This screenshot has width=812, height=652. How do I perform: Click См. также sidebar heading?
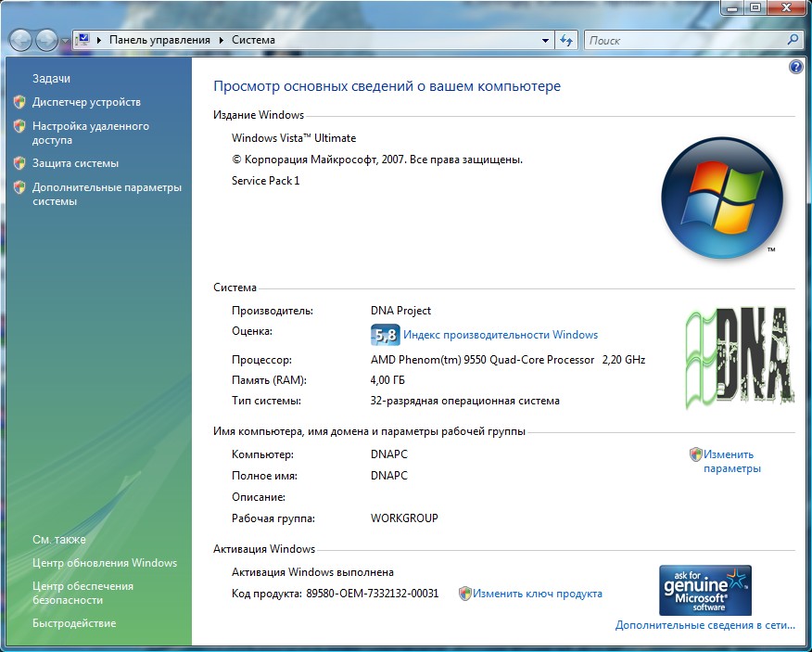click(x=59, y=540)
